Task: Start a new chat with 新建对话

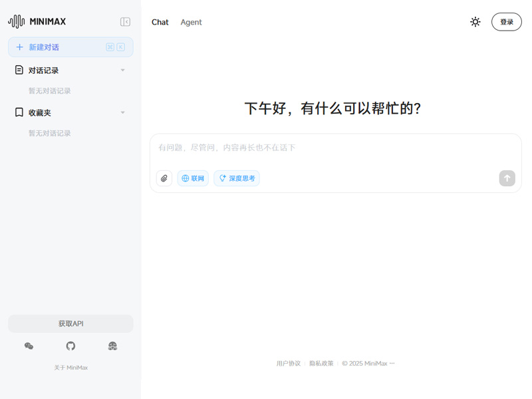Action: click(x=70, y=47)
